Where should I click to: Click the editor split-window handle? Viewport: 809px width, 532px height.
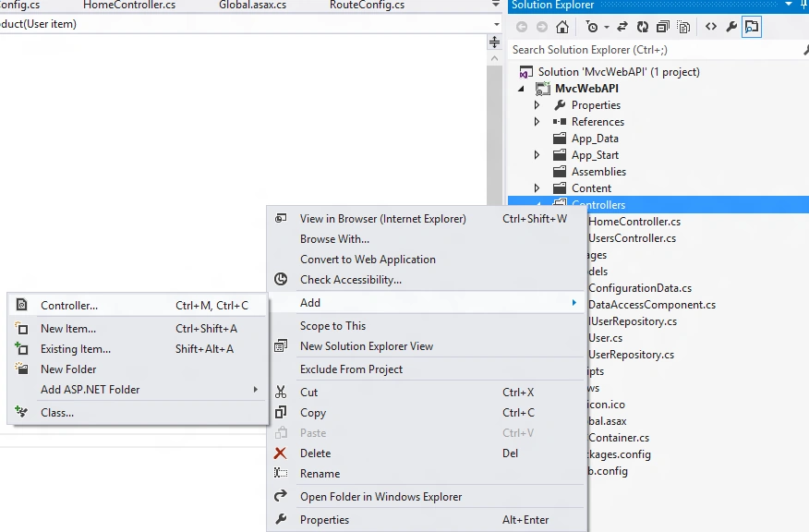coord(494,42)
